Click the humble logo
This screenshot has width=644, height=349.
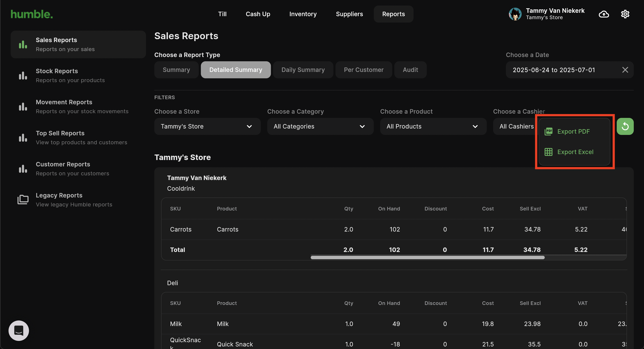click(32, 14)
